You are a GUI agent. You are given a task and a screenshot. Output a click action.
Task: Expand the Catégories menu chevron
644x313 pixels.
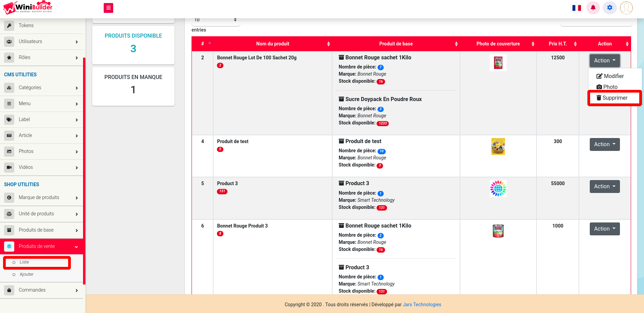tap(77, 88)
